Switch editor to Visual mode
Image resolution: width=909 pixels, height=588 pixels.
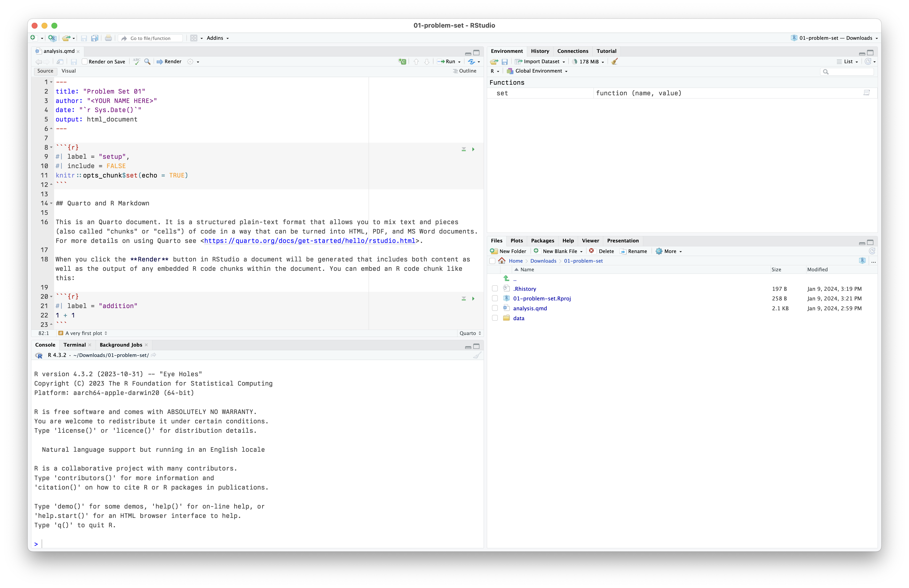(69, 71)
